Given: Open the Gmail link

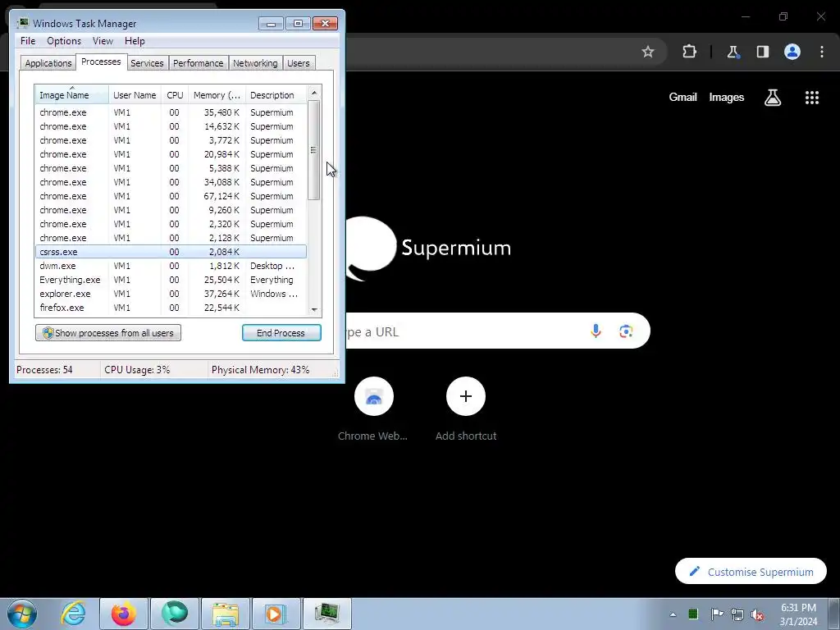Looking at the screenshot, I should tap(682, 97).
